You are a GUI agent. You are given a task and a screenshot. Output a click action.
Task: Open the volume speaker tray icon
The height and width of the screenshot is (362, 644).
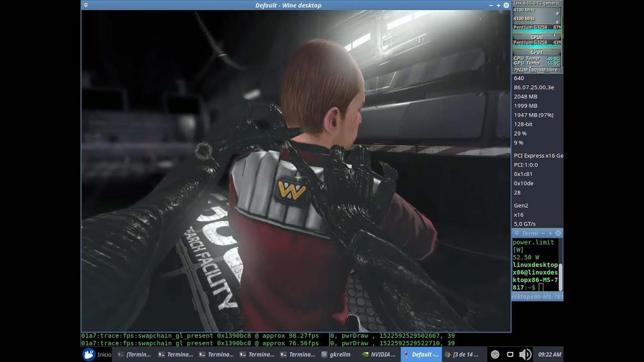525,354
